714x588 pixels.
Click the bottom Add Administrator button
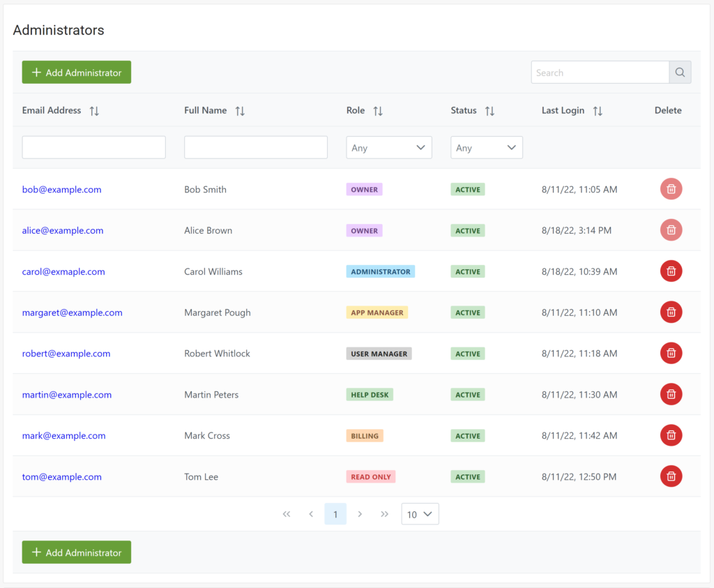click(77, 552)
